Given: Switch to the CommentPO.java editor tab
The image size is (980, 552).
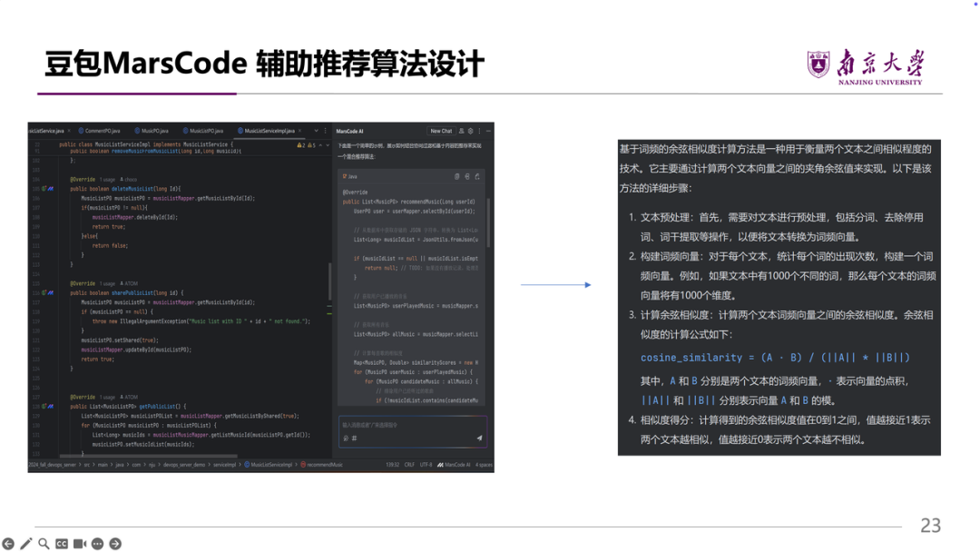Looking at the screenshot, I should tap(102, 131).
